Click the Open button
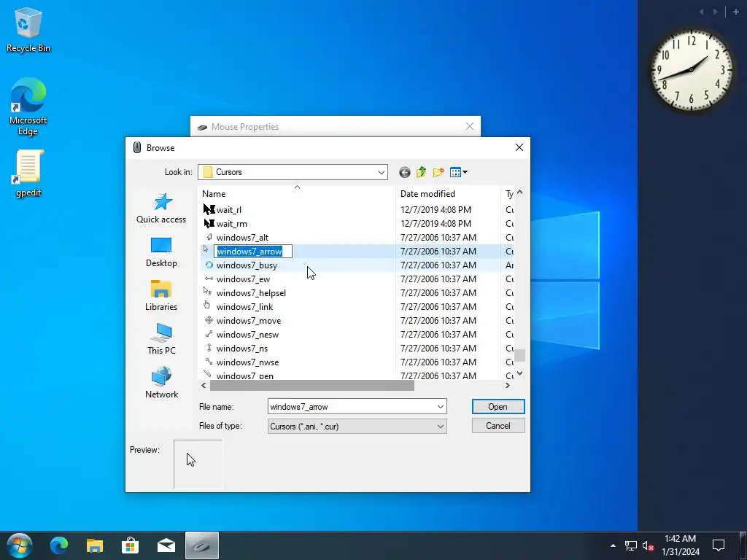The height and width of the screenshot is (560, 747). [498, 407]
